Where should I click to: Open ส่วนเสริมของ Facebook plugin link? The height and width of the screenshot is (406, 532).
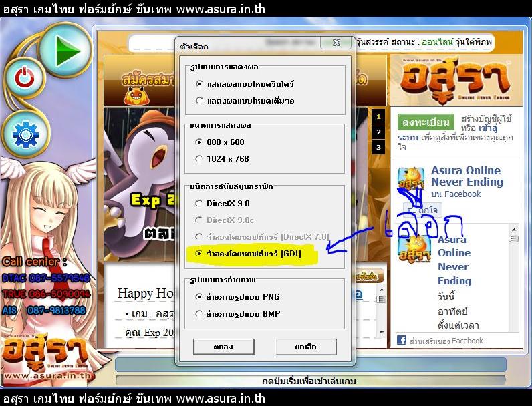point(446,341)
